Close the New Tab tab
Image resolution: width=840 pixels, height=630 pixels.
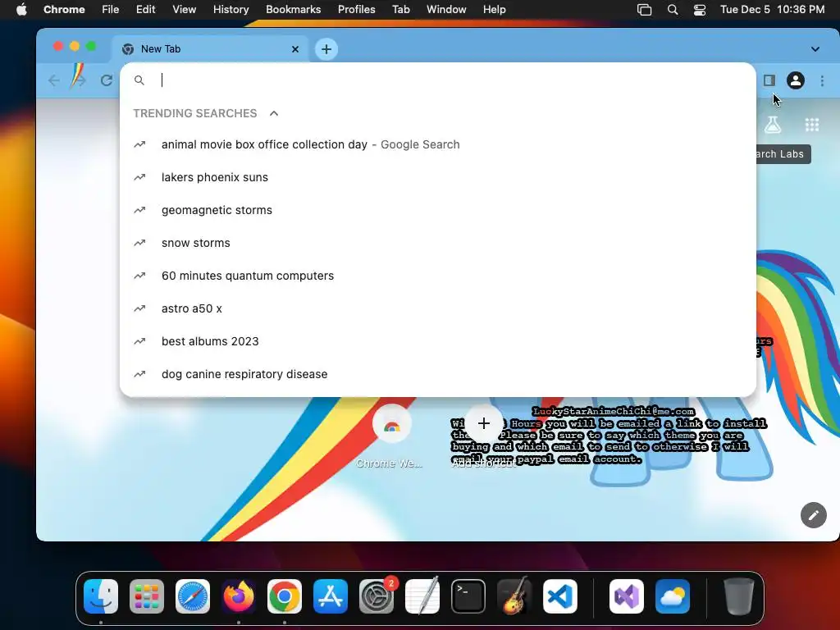click(x=295, y=49)
